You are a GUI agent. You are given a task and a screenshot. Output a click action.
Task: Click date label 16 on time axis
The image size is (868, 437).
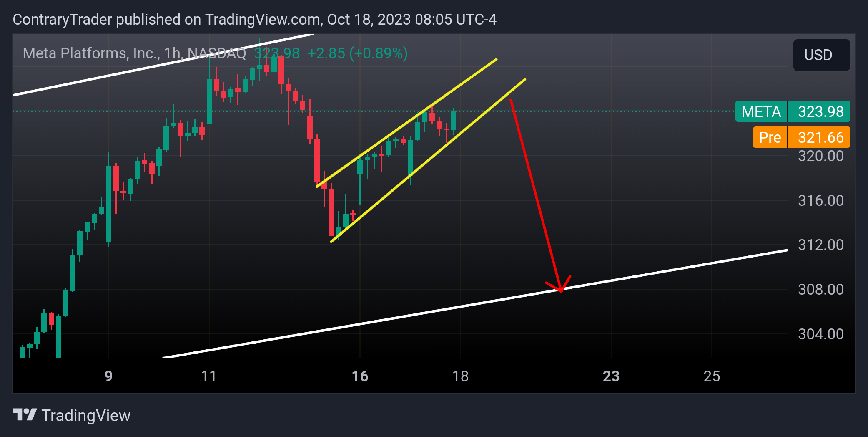(x=360, y=376)
